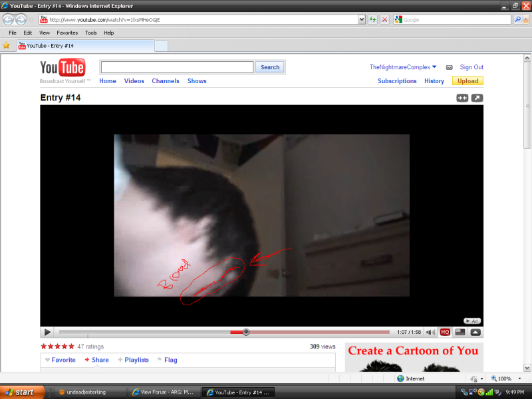
Task: Click the green Refresh page icon
Action: 372,20
